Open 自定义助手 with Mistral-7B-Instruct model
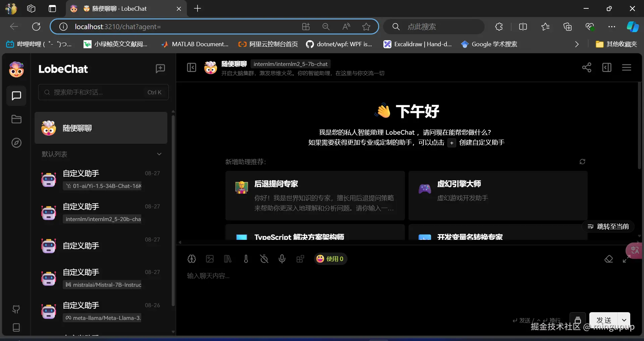This screenshot has height=341, width=644. coord(101,278)
